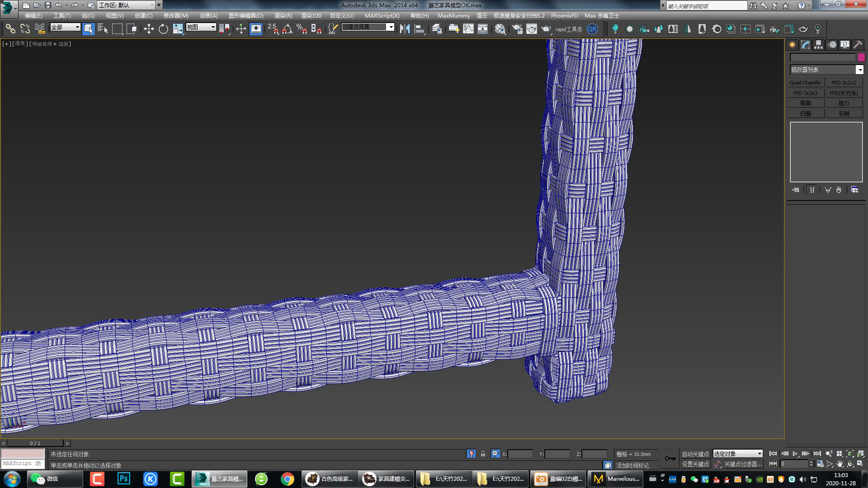Toggle the Selection Lock padlock
868x488 pixels.
[483, 454]
